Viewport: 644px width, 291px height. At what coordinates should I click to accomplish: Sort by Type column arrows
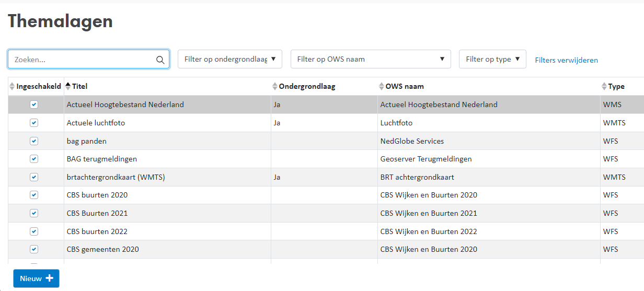[x=604, y=86]
